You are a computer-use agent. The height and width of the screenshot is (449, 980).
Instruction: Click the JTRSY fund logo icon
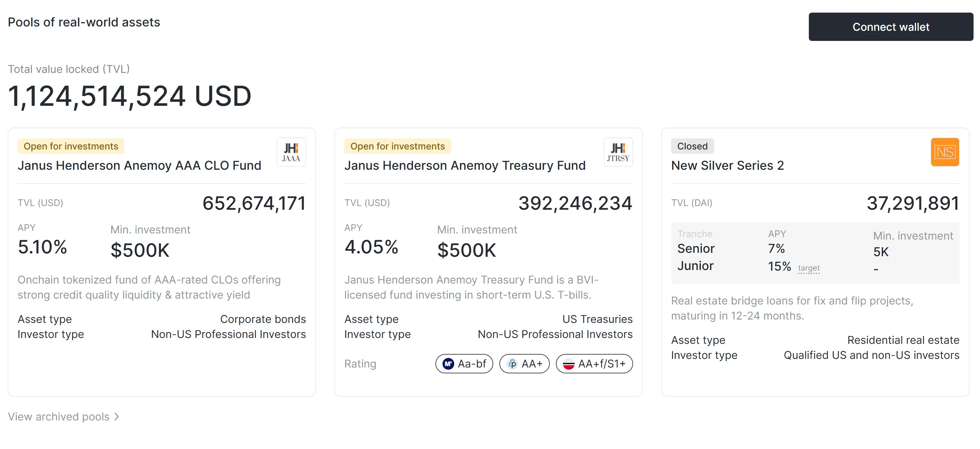pyautogui.click(x=618, y=152)
